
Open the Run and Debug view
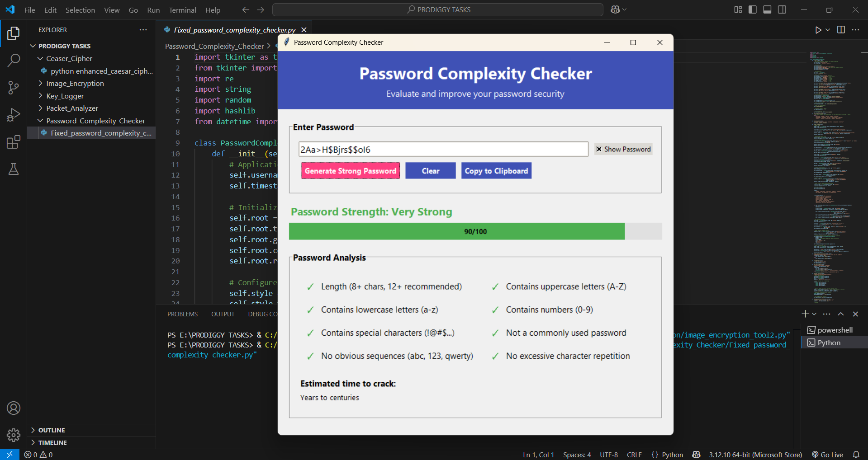coord(14,115)
